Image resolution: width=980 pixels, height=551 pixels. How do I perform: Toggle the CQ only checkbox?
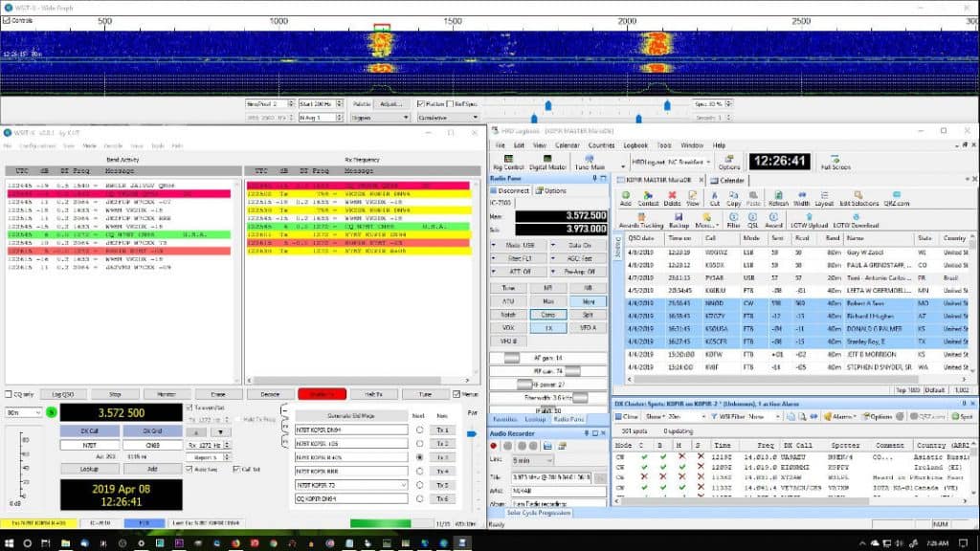tap(8, 393)
